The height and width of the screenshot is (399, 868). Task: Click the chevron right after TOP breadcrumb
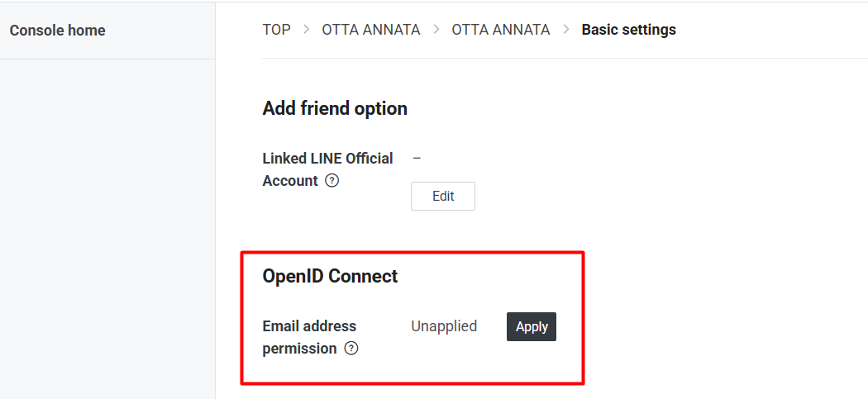click(x=306, y=30)
